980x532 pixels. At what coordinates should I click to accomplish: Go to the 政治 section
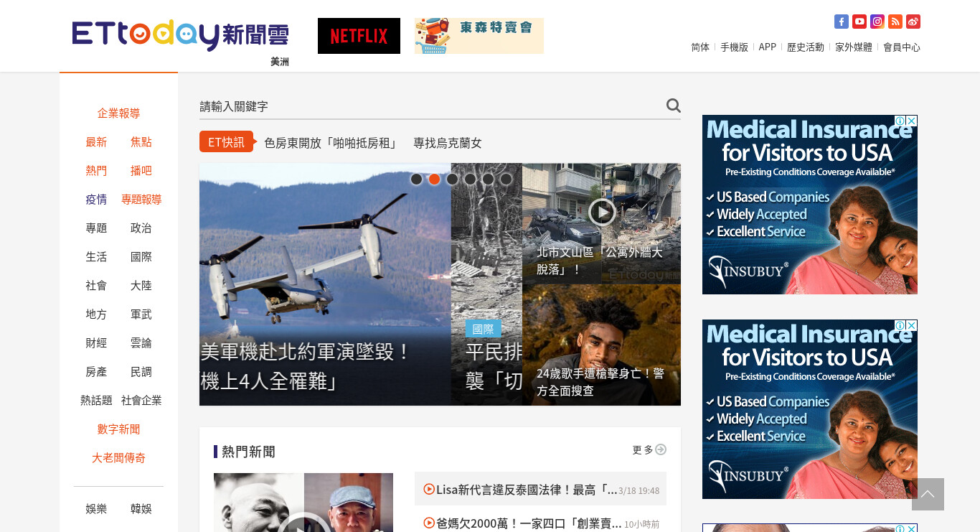[x=141, y=228]
